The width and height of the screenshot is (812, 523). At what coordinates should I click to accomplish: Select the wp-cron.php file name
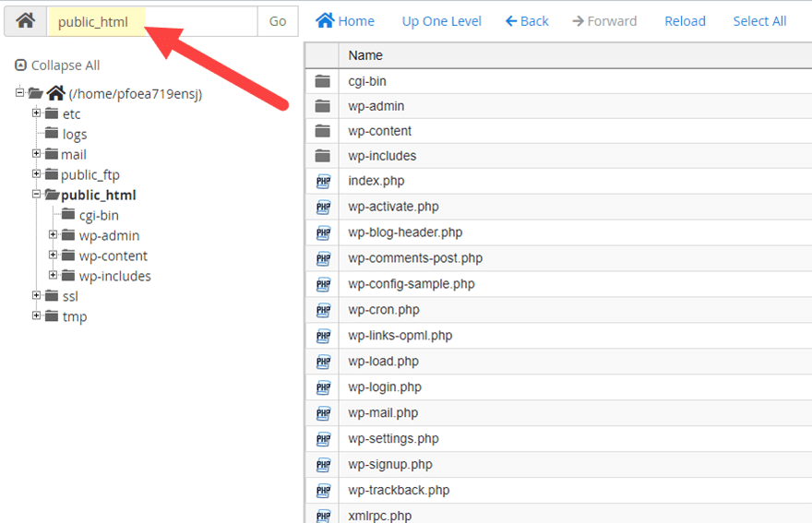coord(384,310)
